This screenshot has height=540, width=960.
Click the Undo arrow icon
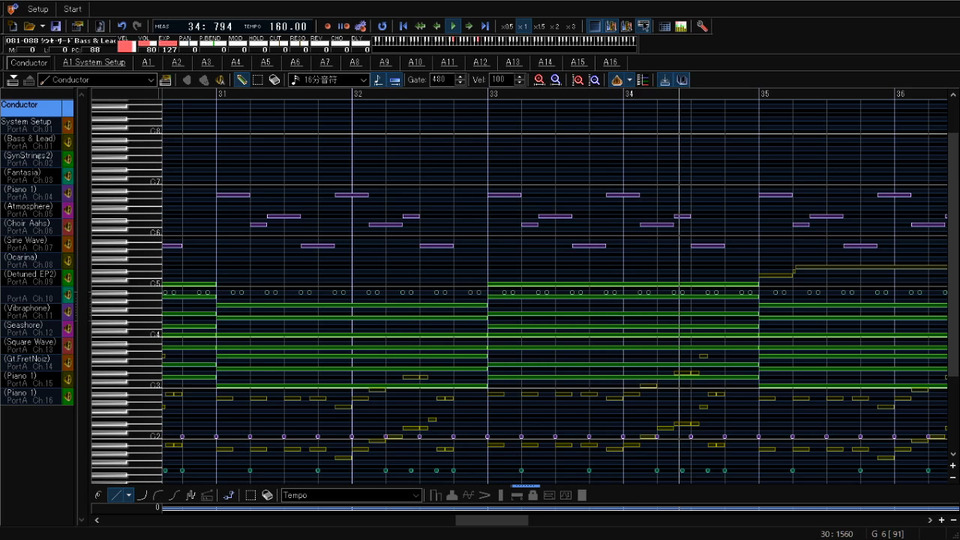click(121, 26)
